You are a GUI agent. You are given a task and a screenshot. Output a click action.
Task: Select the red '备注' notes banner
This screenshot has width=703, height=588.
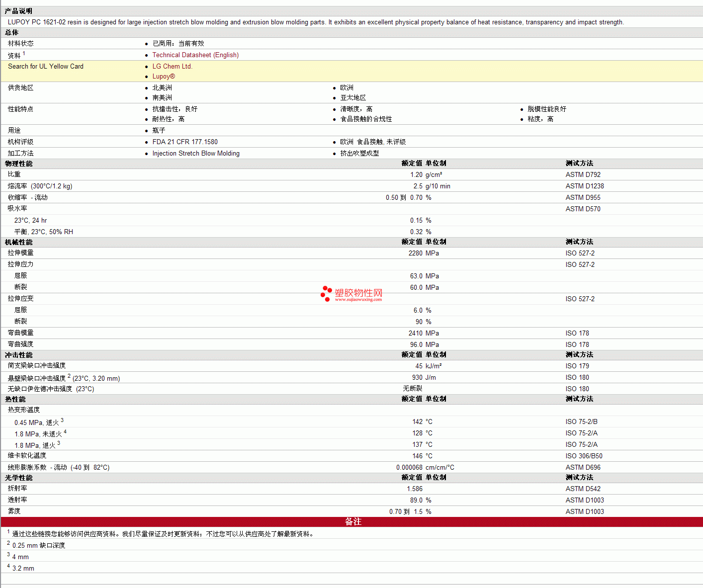click(352, 522)
